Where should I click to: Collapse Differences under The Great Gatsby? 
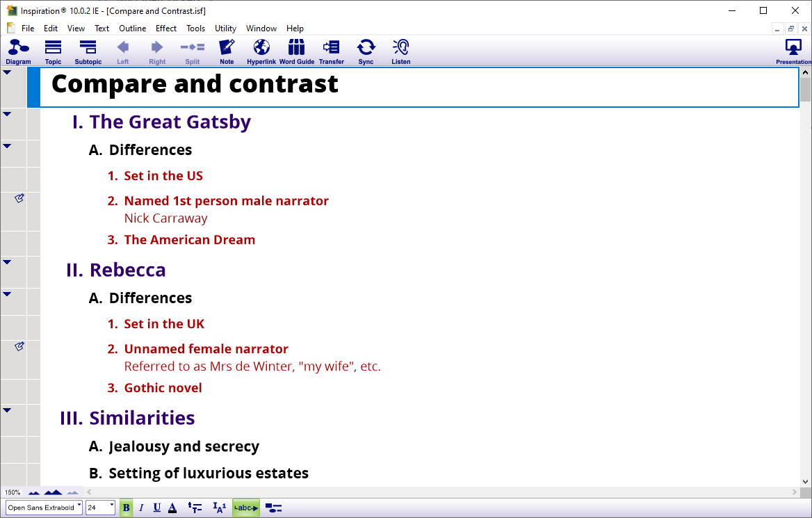coord(7,145)
